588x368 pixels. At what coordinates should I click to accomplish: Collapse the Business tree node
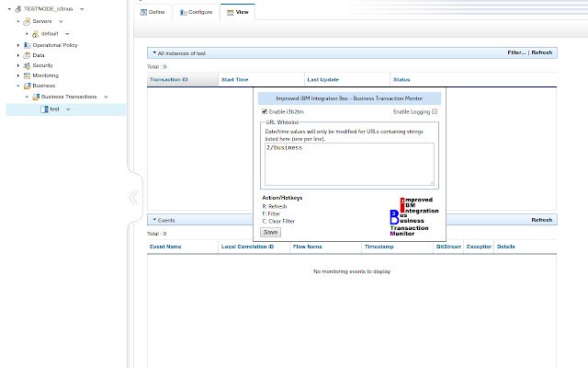pos(18,86)
